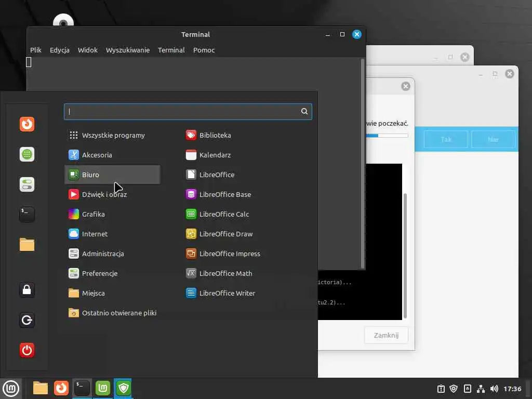The image size is (532, 399).
Task: Click the Tak button in blue bar
Action: tap(446, 139)
